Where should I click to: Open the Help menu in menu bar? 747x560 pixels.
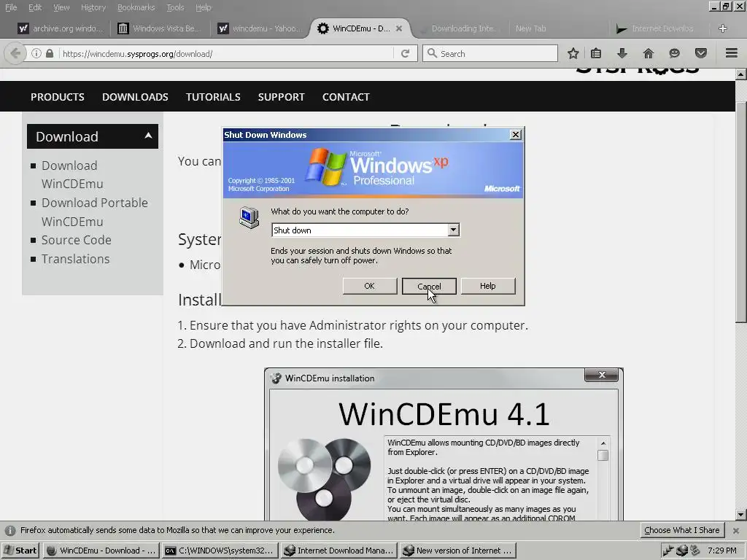[x=204, y=7]
